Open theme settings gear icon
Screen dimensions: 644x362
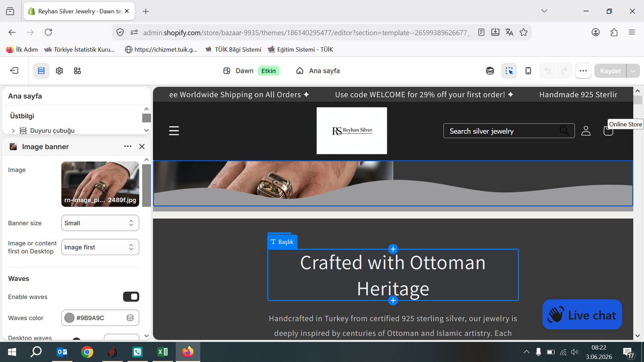click(x=59, y=71)
